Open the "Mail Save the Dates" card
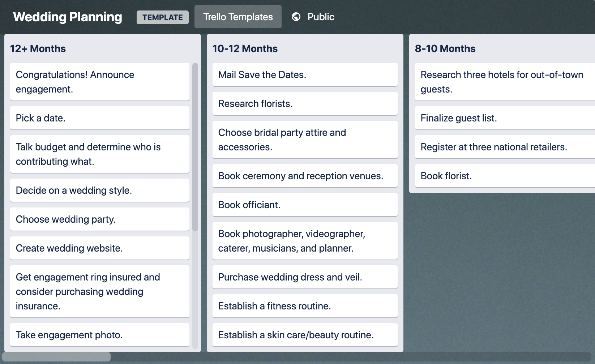The width and height of the screenshot is (595, 364). (x=305, y=74)
